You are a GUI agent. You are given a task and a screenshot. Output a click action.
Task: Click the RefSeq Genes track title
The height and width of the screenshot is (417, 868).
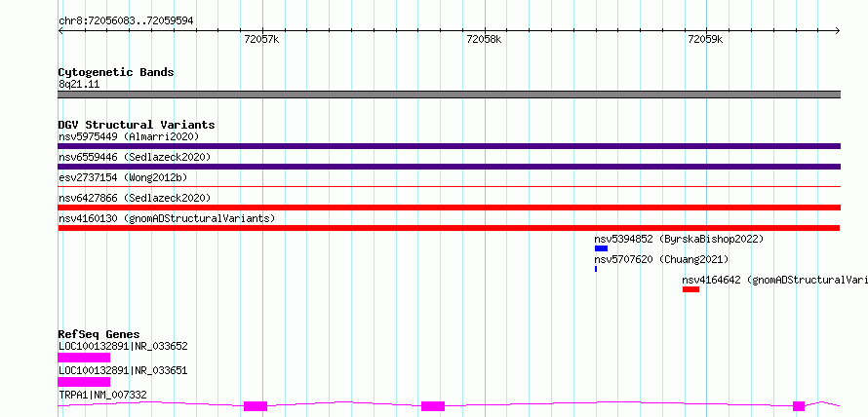(99, 334)
